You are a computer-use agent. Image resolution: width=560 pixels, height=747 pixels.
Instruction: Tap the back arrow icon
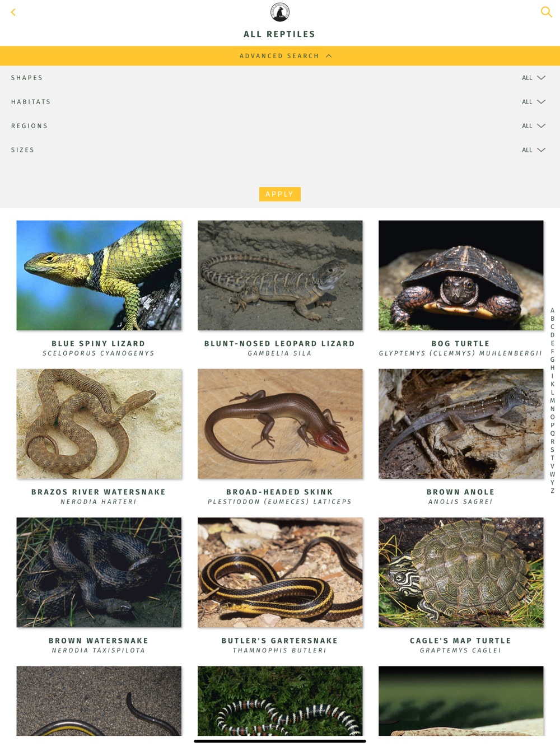click(x=13, y=12)
